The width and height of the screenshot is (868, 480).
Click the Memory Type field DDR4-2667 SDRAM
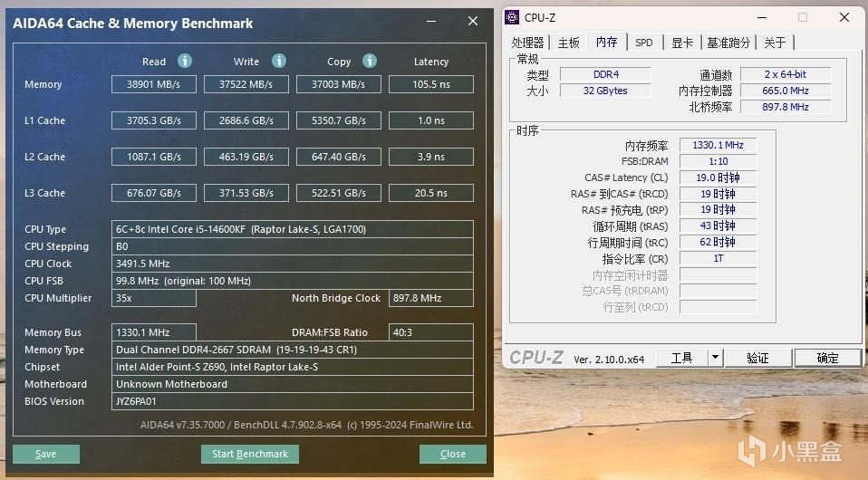point(293,350)
